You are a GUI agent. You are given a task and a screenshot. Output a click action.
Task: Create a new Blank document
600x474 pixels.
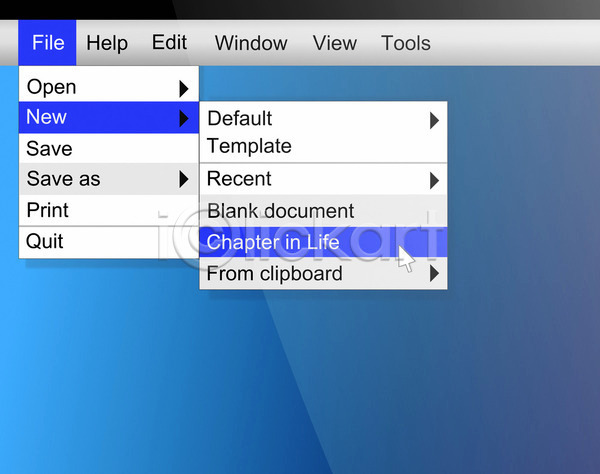point(280,211)
